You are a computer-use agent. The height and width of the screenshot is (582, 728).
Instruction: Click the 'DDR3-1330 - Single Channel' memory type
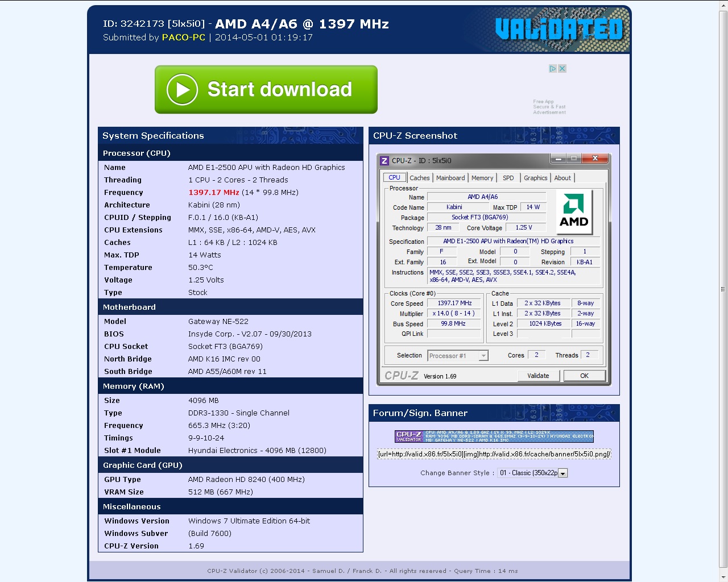click(239, 413)
